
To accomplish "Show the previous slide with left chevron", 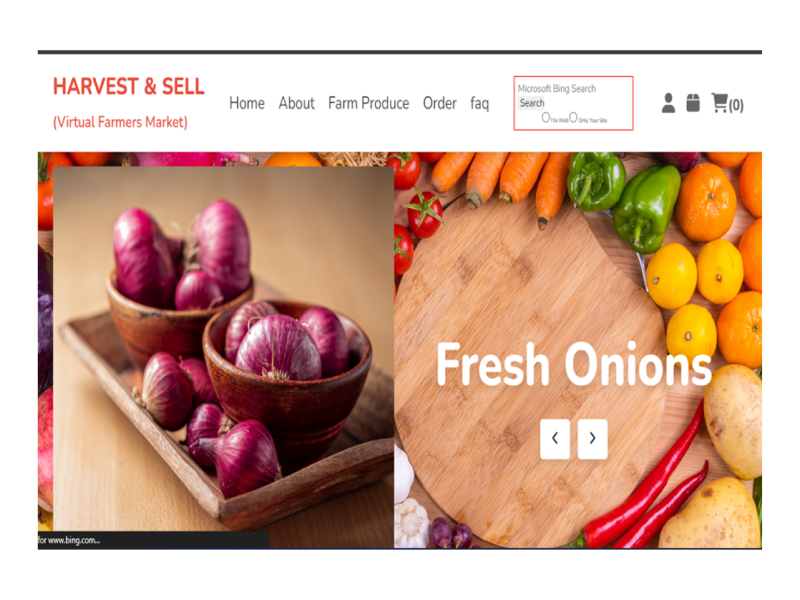I will (555, 439).
